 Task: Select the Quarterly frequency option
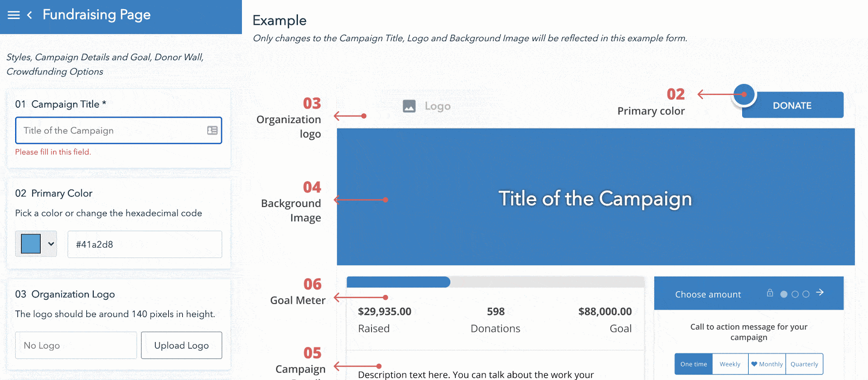[804, 364]
